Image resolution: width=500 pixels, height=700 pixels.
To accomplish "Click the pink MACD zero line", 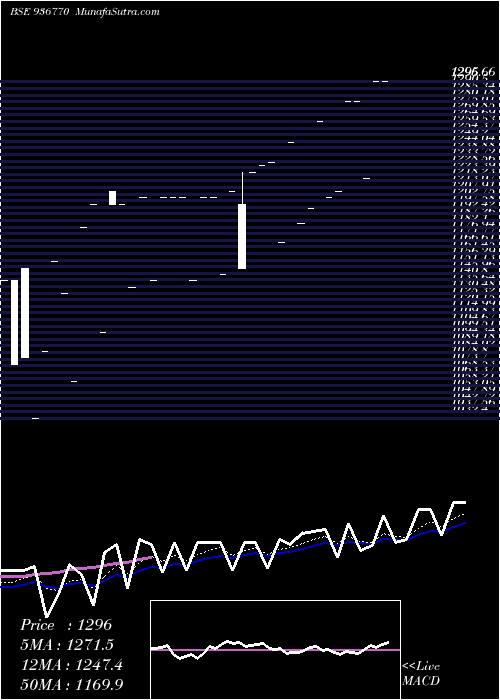I will (275, 650).
